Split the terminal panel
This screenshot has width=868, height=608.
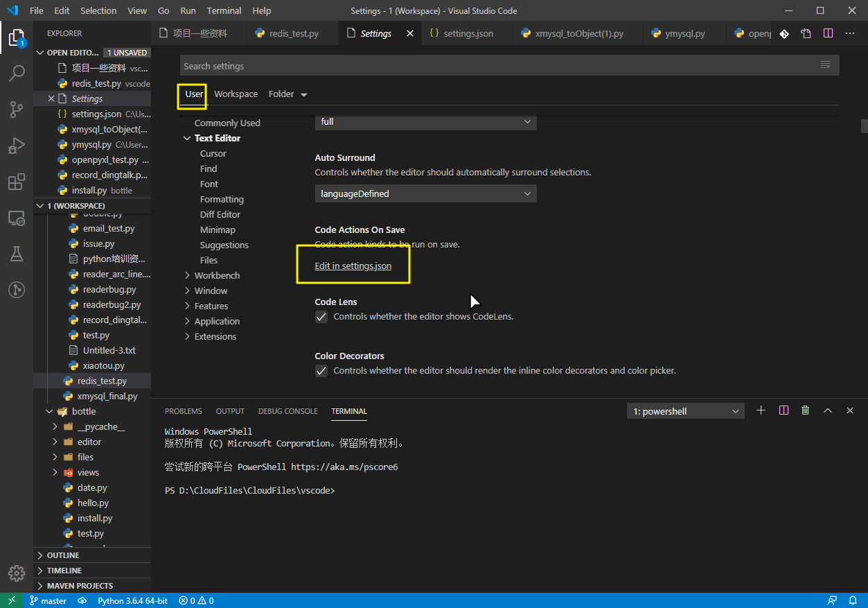[x=783, y=410]
